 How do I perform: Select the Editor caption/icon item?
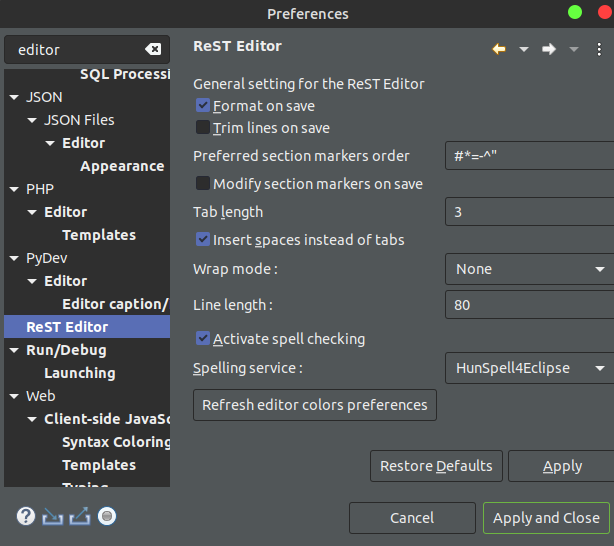tap(116, 304)
